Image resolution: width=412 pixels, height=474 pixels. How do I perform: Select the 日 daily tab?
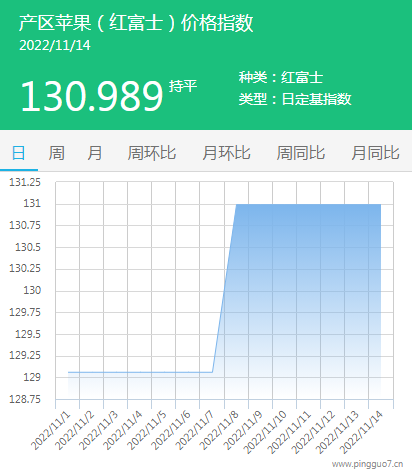click(19, 153)
